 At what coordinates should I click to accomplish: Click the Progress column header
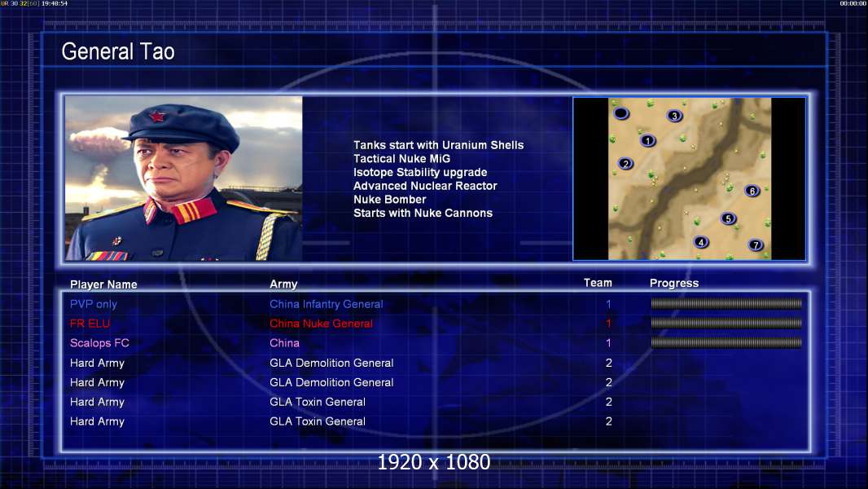673,283
